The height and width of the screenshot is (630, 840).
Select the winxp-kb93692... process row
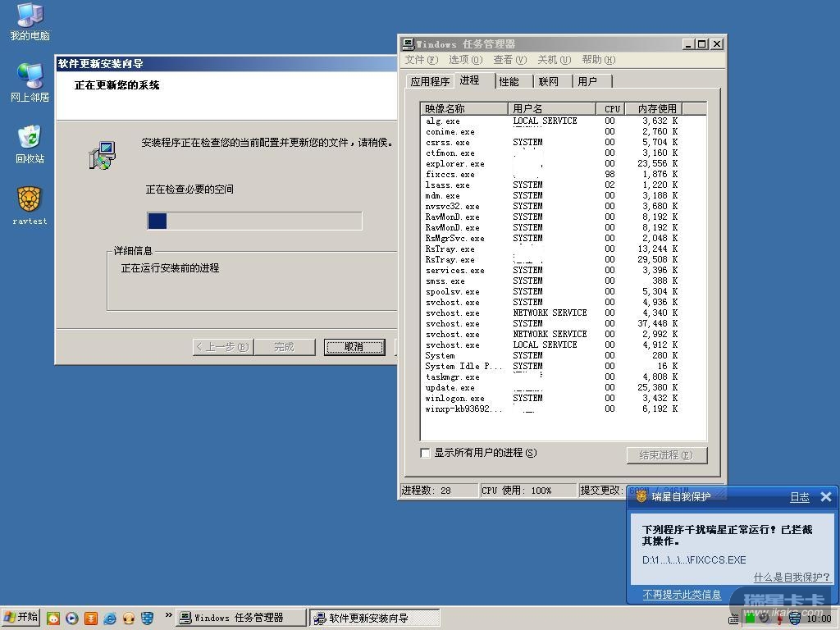tap(552, 409)
